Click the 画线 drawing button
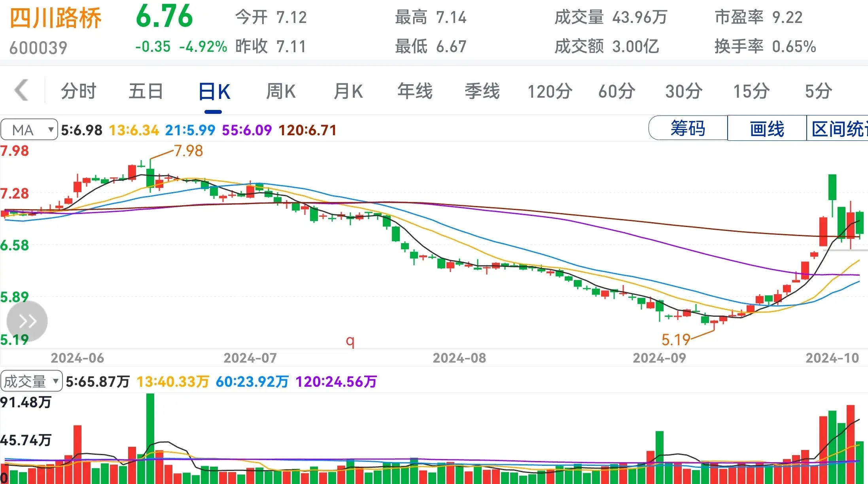Viewport: 868px width, 484px height. click(x=767, y=128)
